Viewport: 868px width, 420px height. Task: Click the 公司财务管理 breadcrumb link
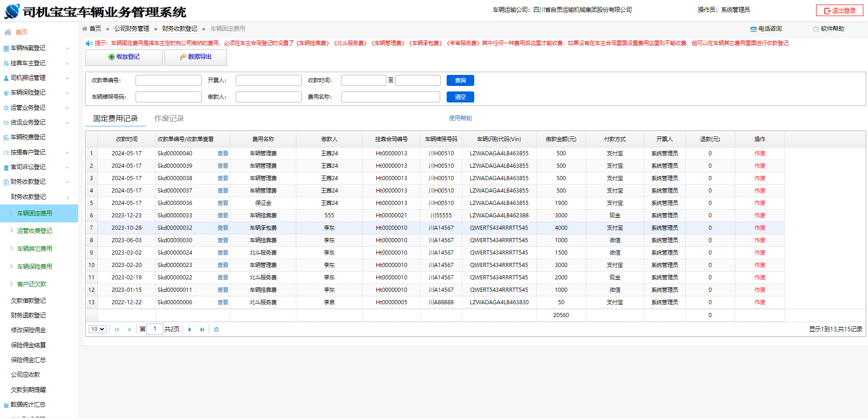pyautogui.click(x=132, y=28)
